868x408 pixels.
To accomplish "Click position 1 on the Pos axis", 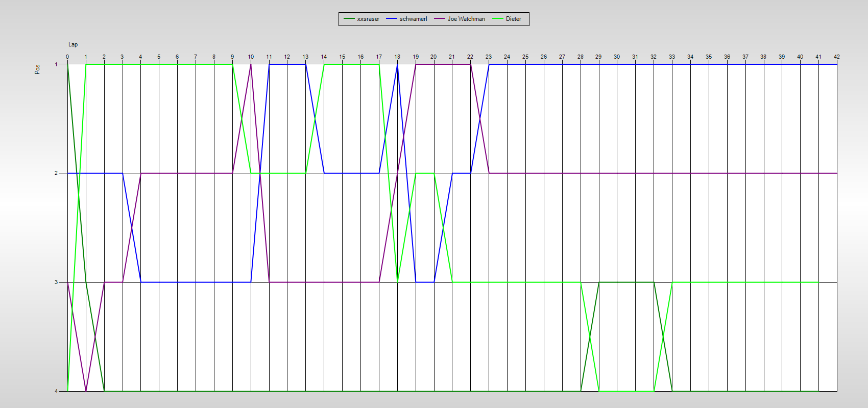I will click(x=56, y=64).
